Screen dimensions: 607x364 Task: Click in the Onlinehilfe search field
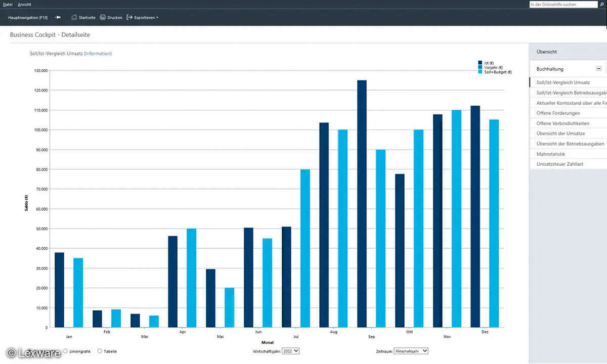pos(563,4)
